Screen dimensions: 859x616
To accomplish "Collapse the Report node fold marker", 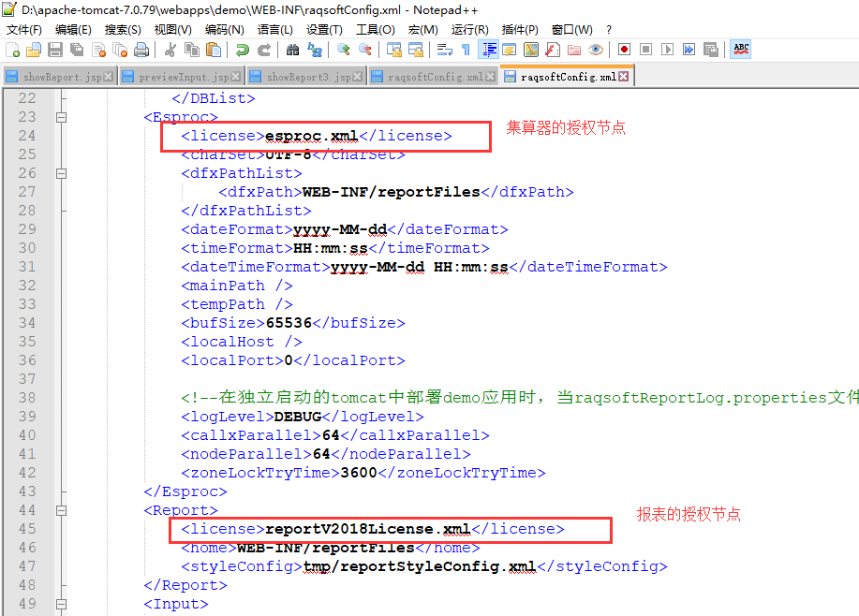I will click(62, 510).
